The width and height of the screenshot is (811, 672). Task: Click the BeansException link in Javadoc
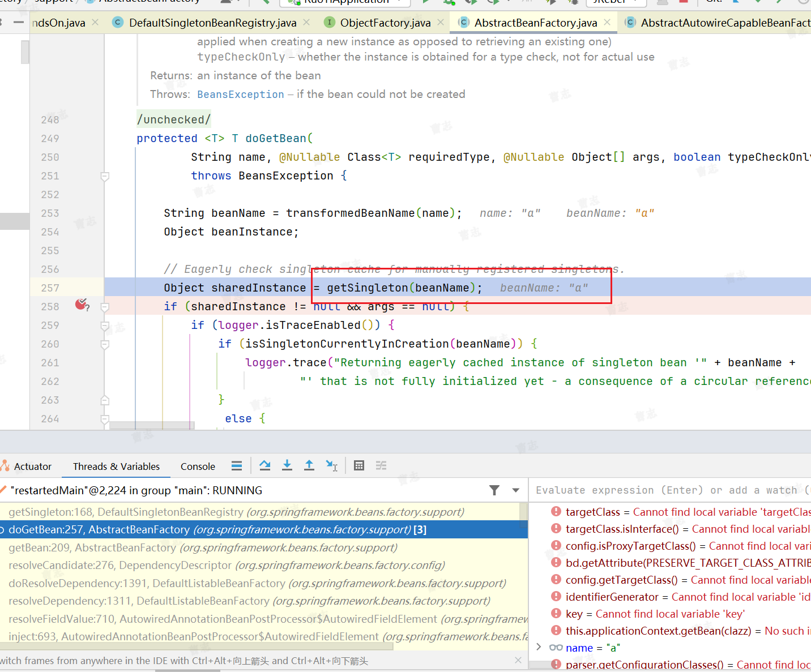pos(241,94)
